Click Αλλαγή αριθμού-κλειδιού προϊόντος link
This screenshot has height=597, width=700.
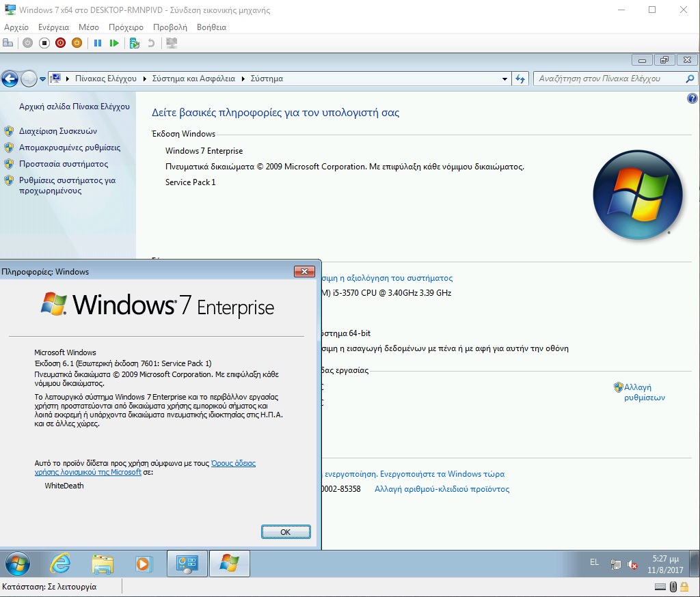click(442, 489)
